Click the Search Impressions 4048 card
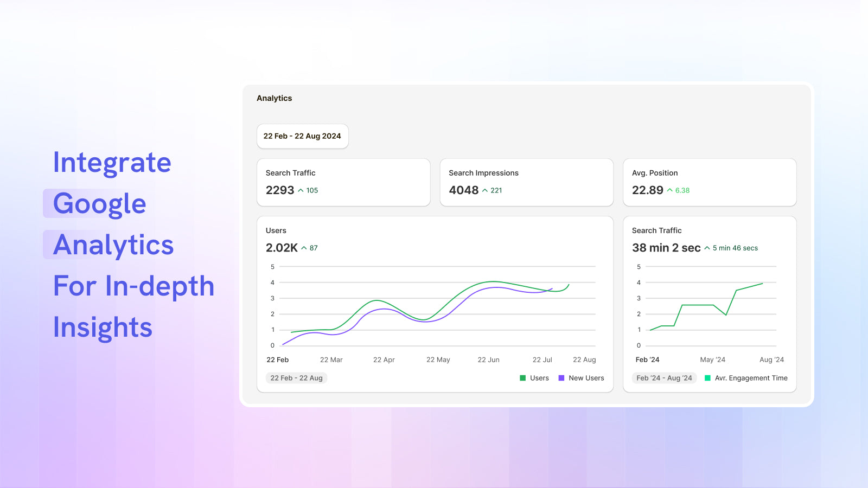Screen dimensions: 868x488 526,182
